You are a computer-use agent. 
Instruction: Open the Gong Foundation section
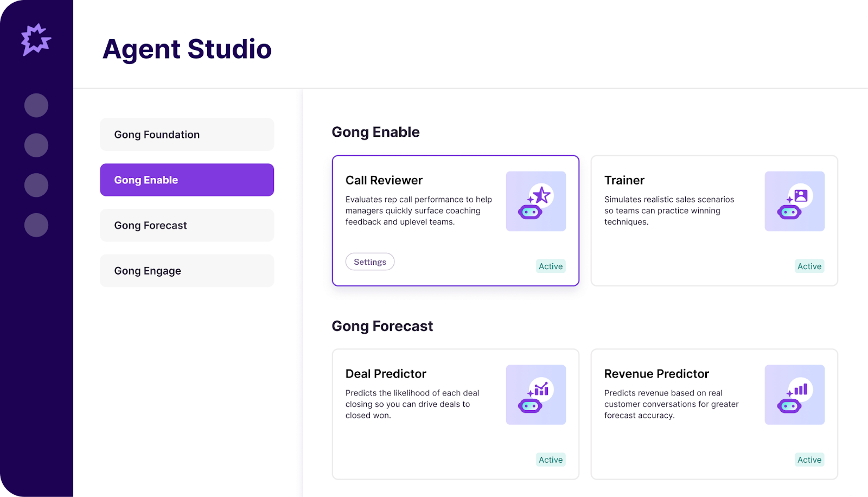coord(187,134)
